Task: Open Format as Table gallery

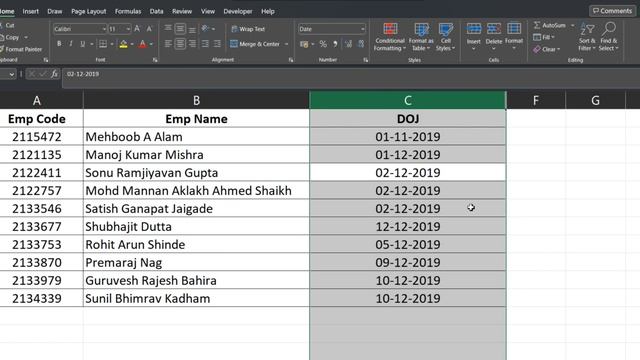Action: (x=421, y=37)
